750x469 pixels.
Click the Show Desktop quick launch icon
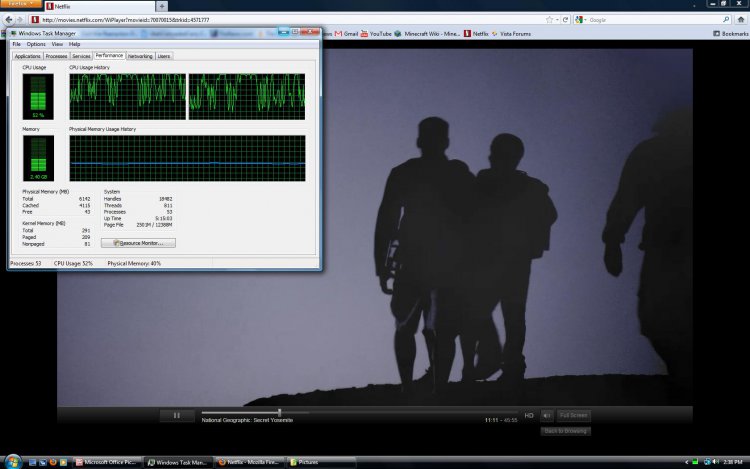pos(32,462)
